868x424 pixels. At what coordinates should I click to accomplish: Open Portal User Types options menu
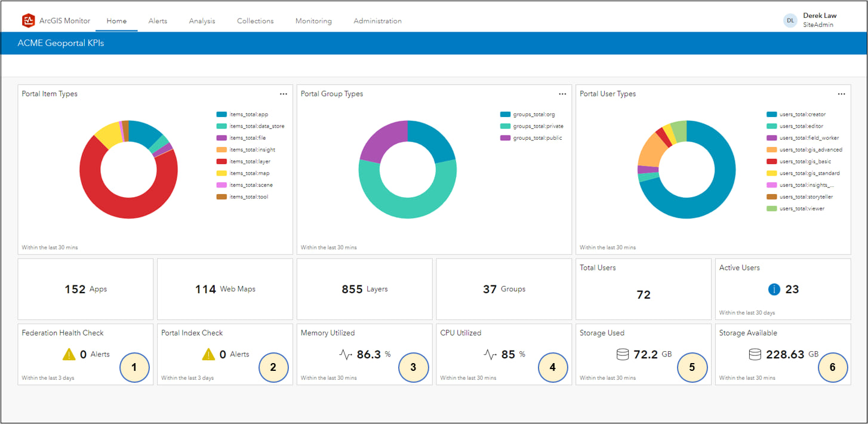841,94
